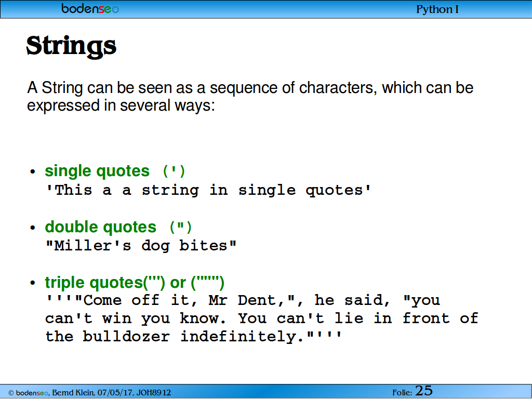Click the 'A String can be seen' paragraph

(250, 96)
